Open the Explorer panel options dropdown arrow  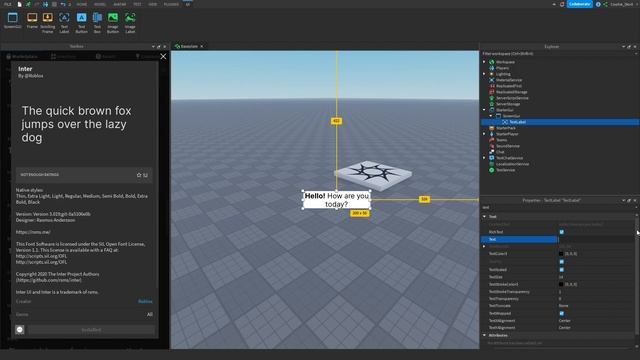pyautogui.click(x=623, y=47)
